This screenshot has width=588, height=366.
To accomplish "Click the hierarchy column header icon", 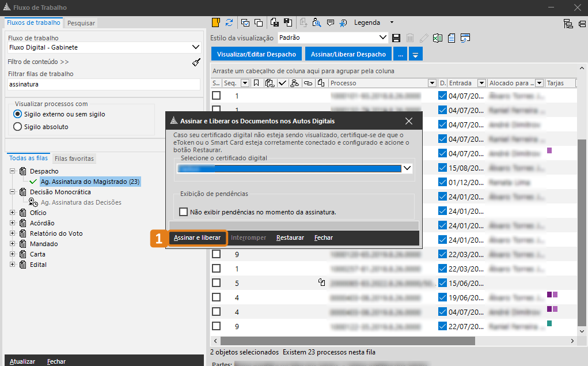I will click(x=295, y=83).
